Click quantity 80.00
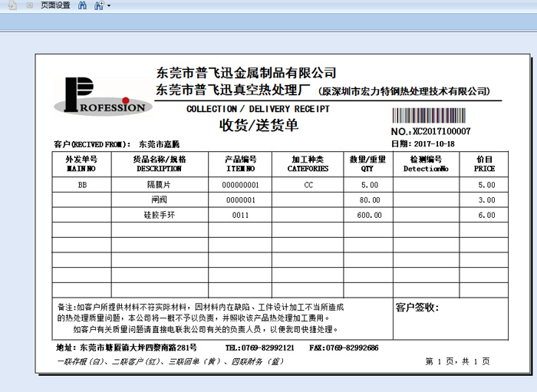 point(370,200)
